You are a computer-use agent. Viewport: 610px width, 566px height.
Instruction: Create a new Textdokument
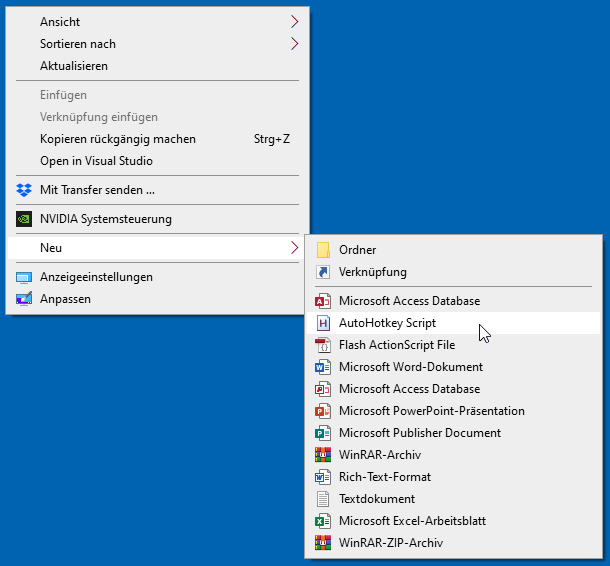376,499
